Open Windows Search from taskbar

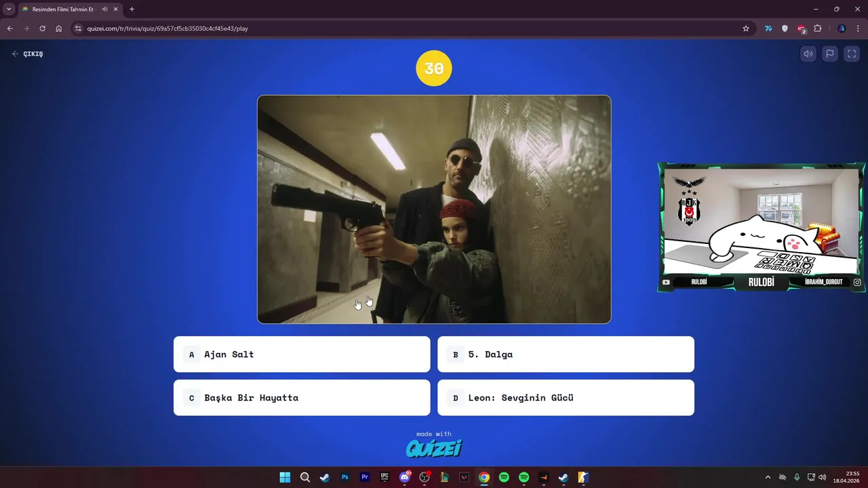(305, 477)
